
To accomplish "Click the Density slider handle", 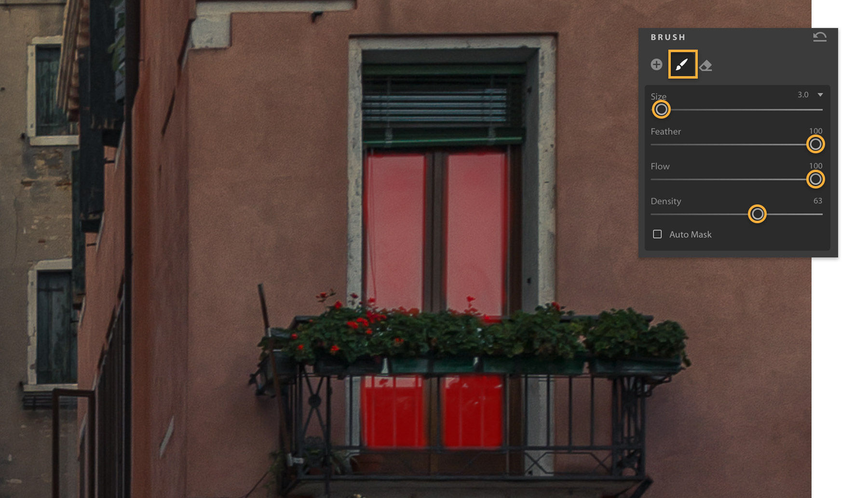I will pyautogui.click(x=757, y=214).
